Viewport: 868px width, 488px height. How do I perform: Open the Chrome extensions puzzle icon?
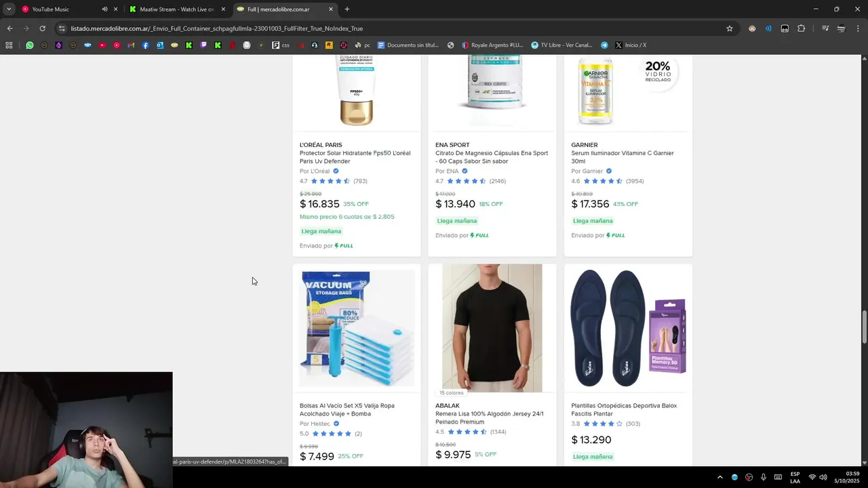[x=801, y=28]
